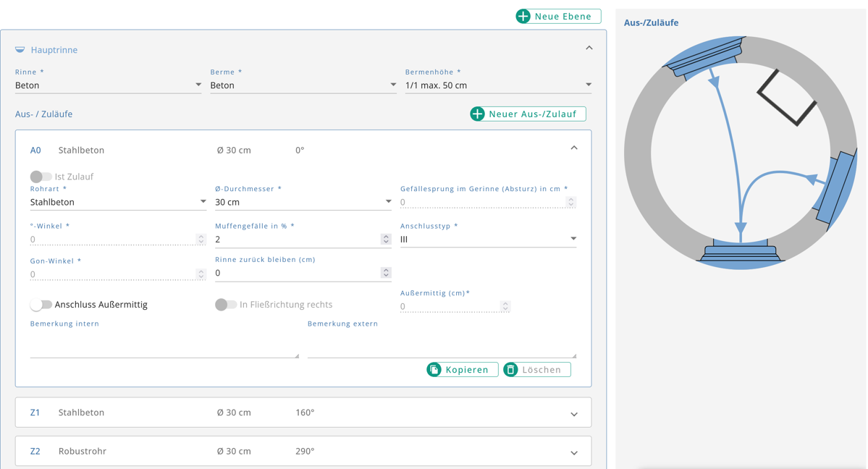Click the top-left inlet pipe in diagram
Screen dimensions: 868x469
tap(706, 56)
